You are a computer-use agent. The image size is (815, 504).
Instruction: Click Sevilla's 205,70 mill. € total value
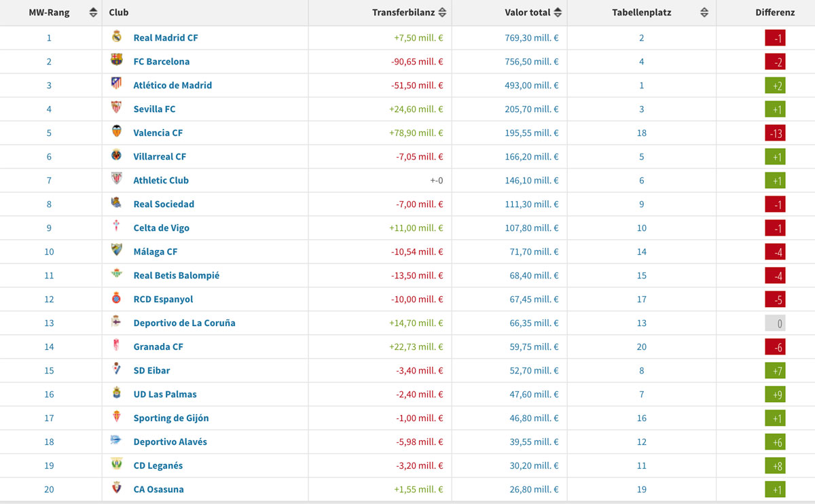(532, 109)
